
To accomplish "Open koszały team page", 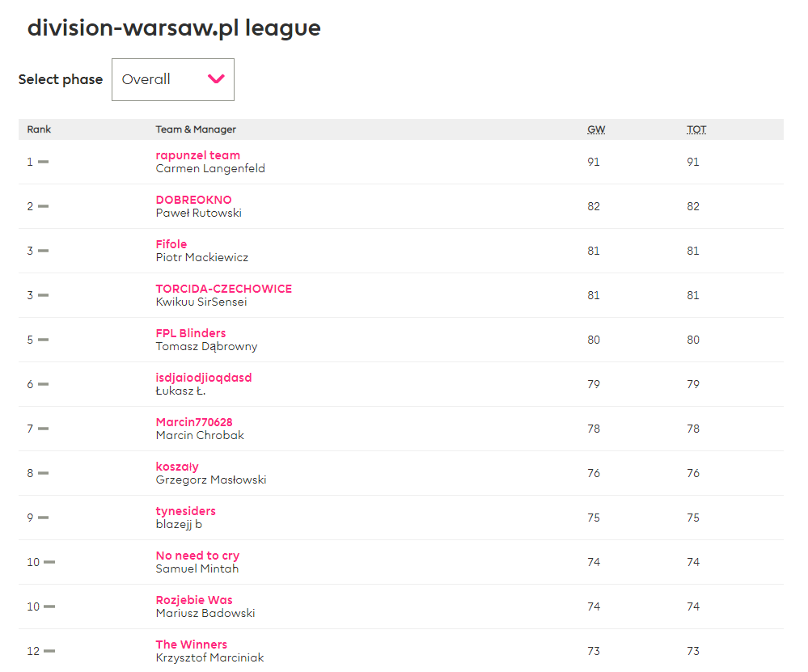I will coord(176,467).
